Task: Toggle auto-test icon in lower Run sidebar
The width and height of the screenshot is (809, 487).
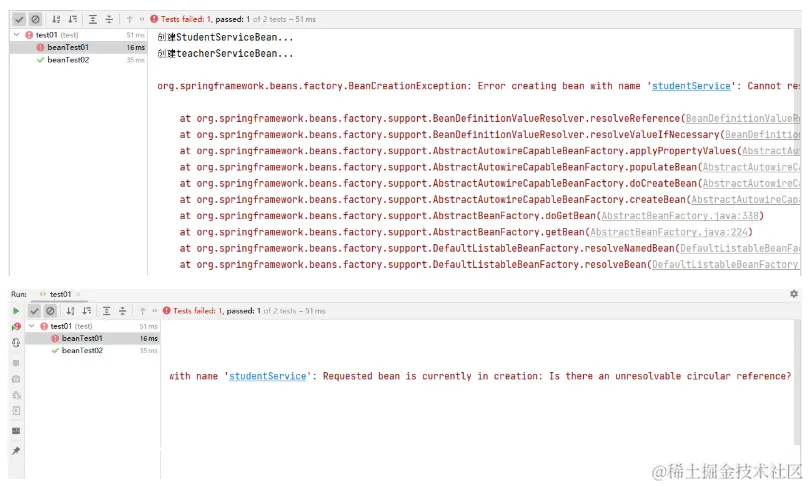Action: pyautogui.click(x=16, y=343)
